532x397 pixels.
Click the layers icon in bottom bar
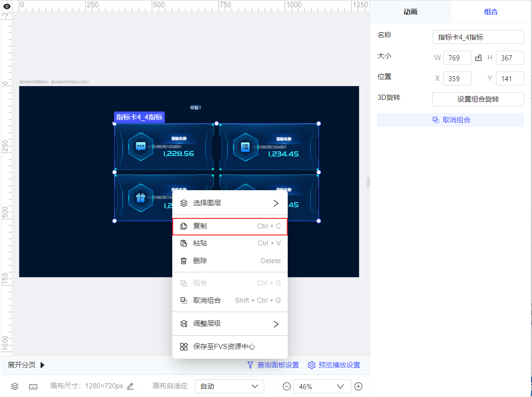pos(15,386)
